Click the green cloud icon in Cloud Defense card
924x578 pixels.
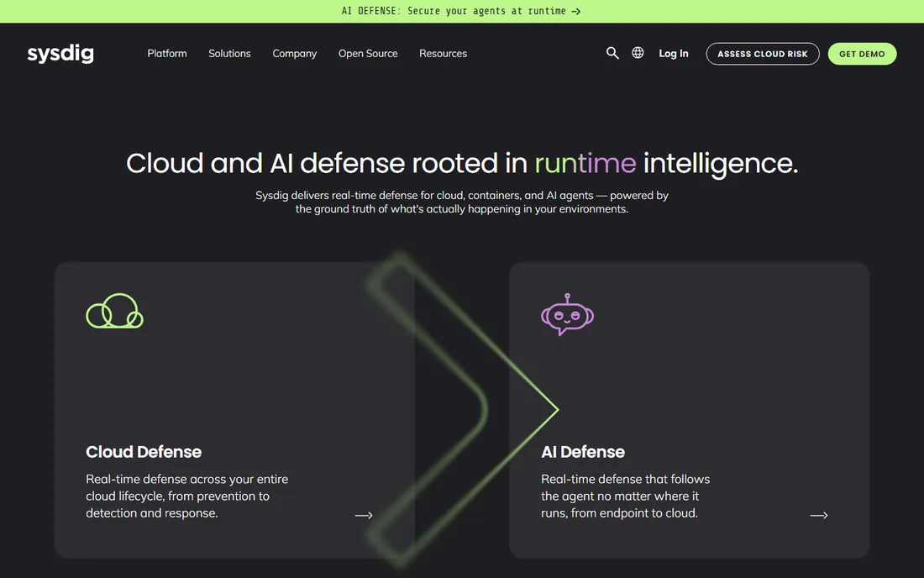[114, 311]
